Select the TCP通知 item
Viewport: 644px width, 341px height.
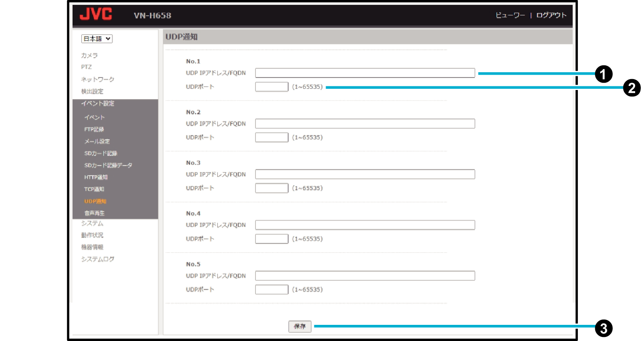point(94,189)
